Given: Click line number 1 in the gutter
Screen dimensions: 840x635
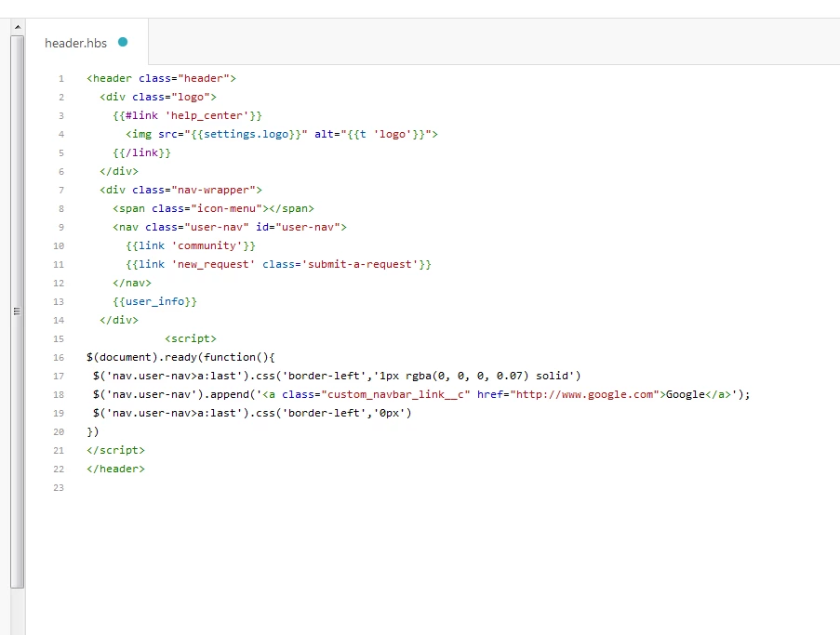Looking at the screenshot, I should 61,79.
